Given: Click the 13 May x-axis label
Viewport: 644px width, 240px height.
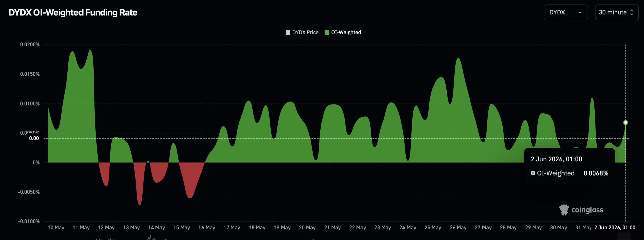Looking at the screenshot, I should tap(131, 227).
